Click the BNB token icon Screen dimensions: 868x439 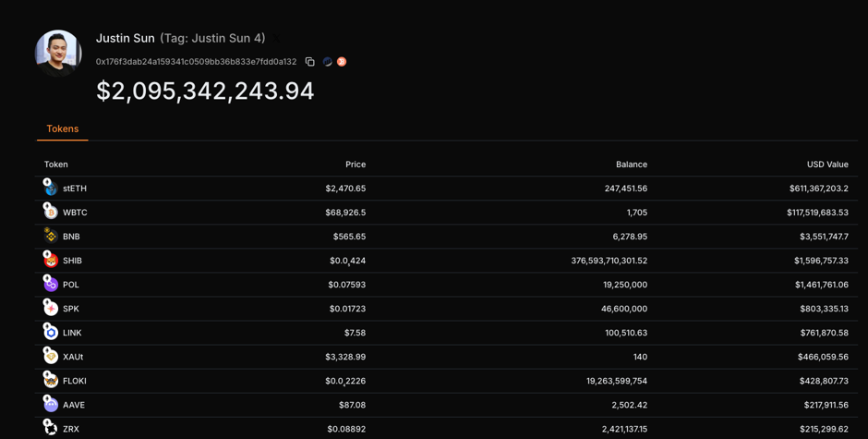51,237
